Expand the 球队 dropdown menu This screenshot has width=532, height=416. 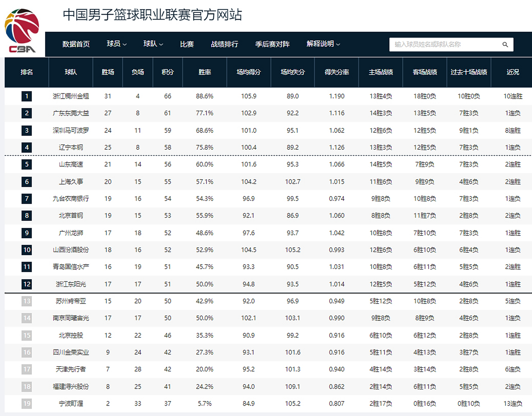pos(153,44)
